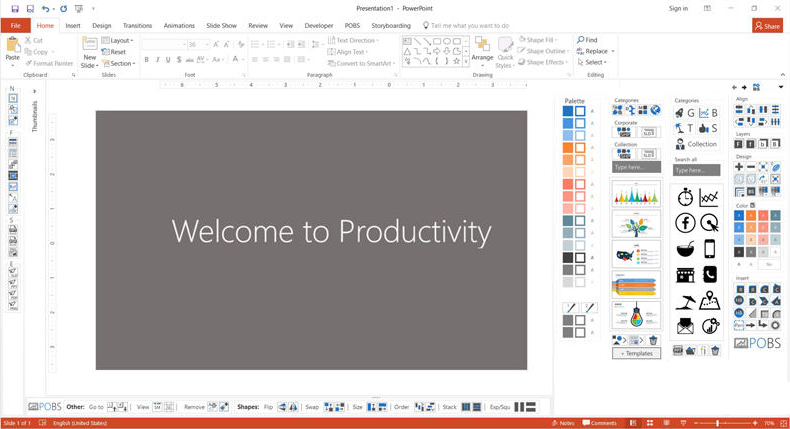Click the trash icon below template thumbnails
The image size is (790, 429).
[x=653, y=340]
